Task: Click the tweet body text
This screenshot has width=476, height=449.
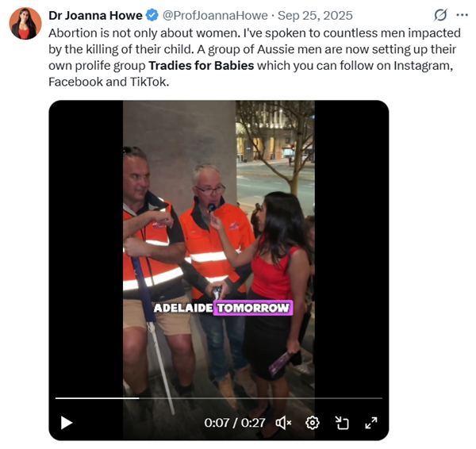Action: tap(255, 57)
